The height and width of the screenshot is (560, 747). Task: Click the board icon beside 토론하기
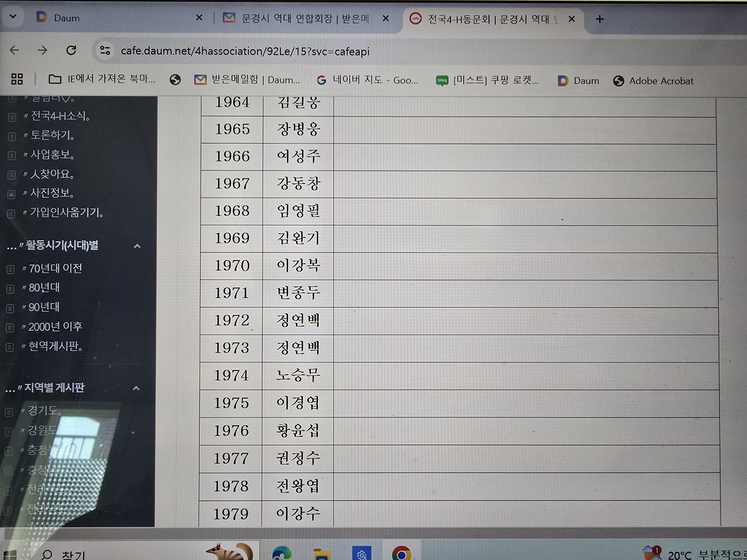click(12, 136)
